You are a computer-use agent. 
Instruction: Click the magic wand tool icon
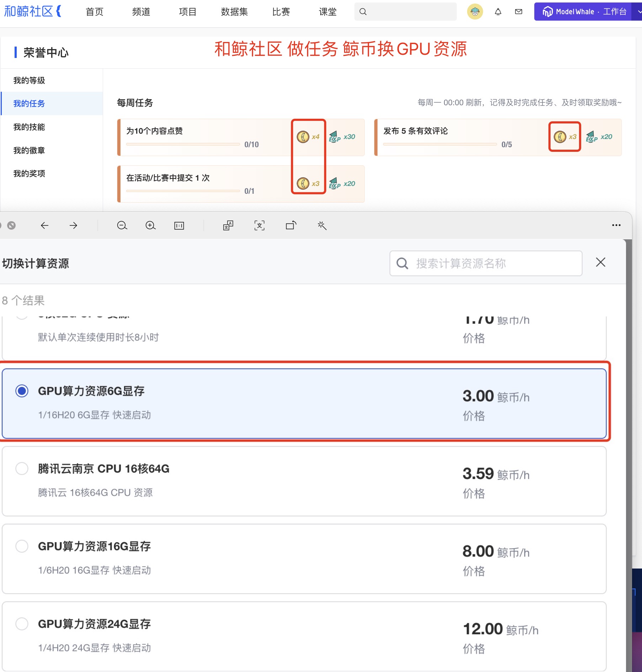pos(322,225)
